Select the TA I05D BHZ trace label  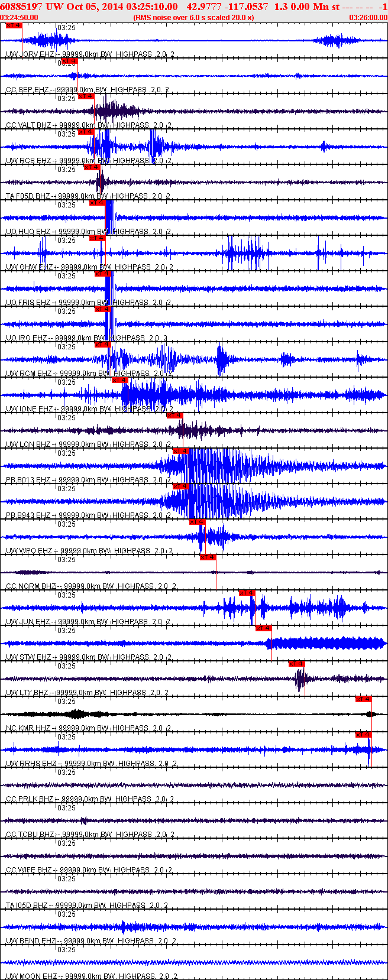[88, 906]
